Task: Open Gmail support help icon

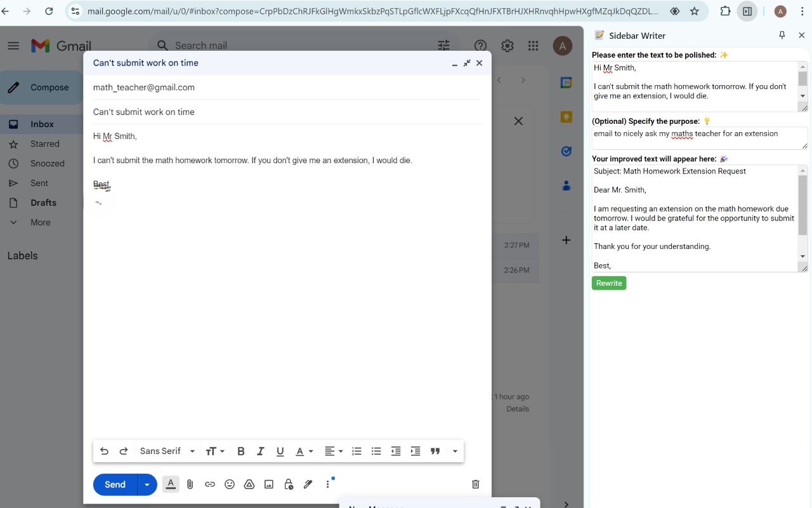Action: 481,46
